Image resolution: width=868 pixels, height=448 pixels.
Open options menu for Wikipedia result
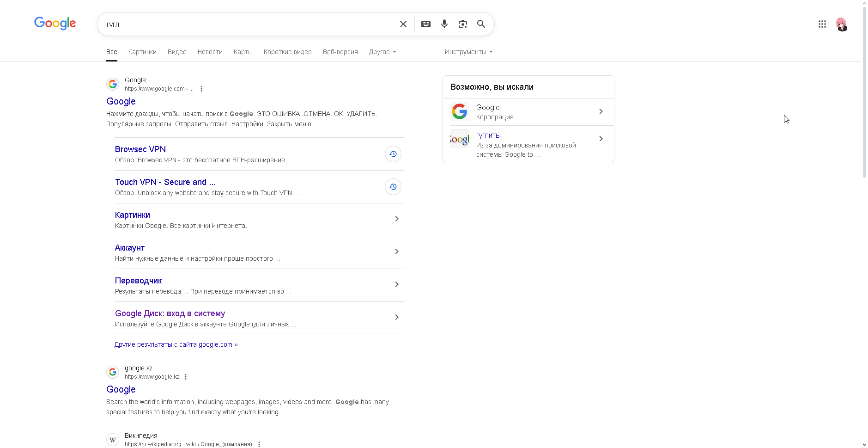pyautogui.click(x=259, y=444)
